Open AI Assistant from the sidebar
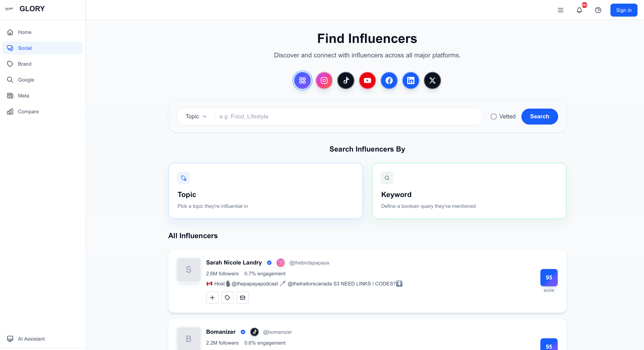The height and width of the screenshot is (350, 644). [x=31, y=339]
